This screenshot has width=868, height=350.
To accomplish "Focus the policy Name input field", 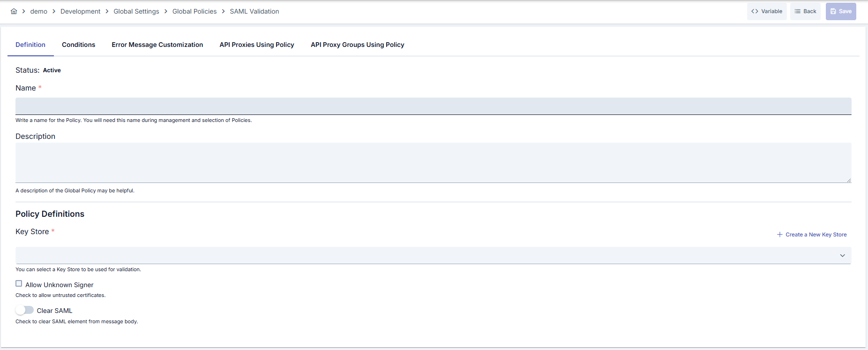I will [433, 106].
